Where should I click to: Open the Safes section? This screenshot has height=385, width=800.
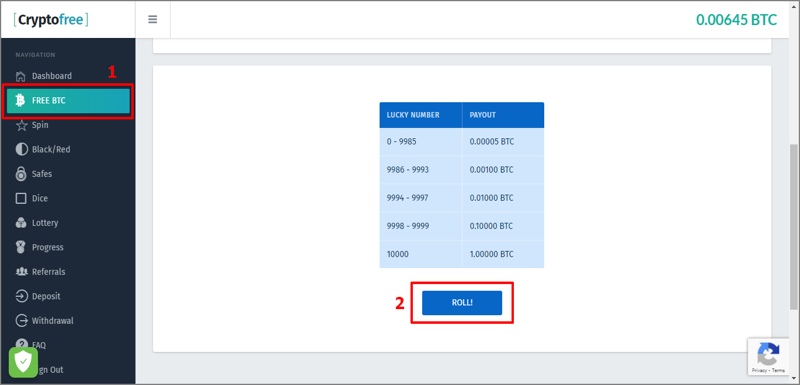[67, 174]
